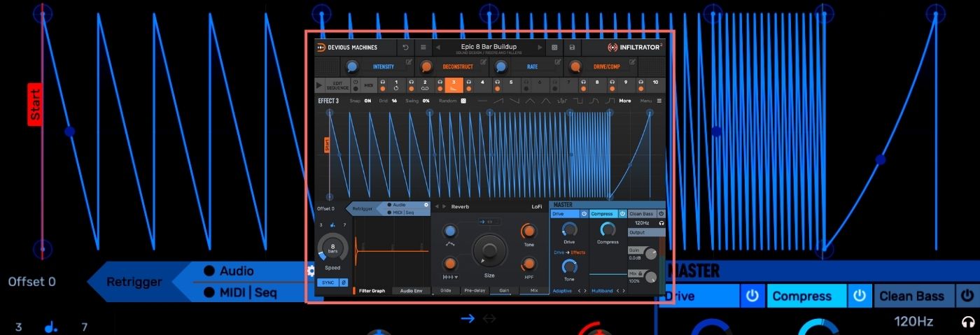980x335 pixels.
Task: Edit the Deconstruct macro with pencil icon
Action: click(484, 62)
